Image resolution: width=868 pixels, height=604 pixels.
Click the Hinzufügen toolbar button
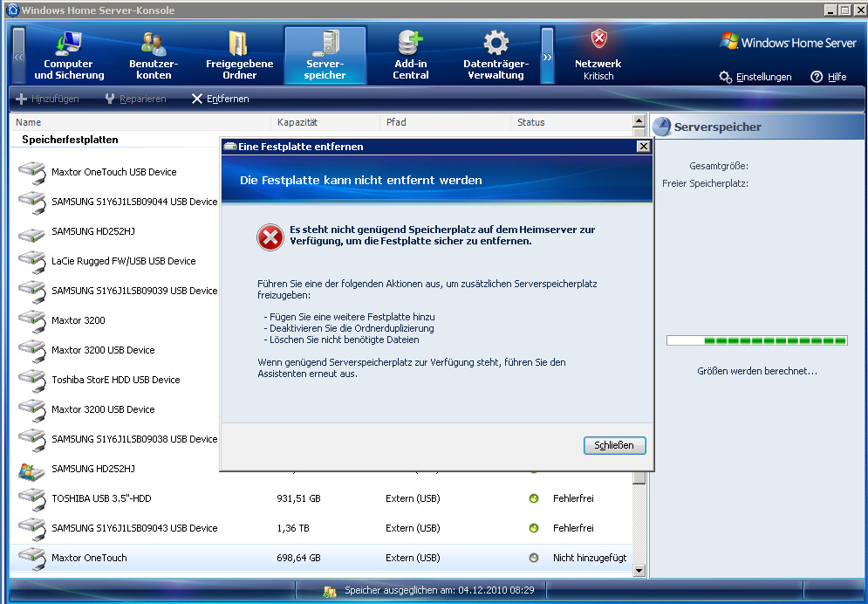(x=48, y=100)
